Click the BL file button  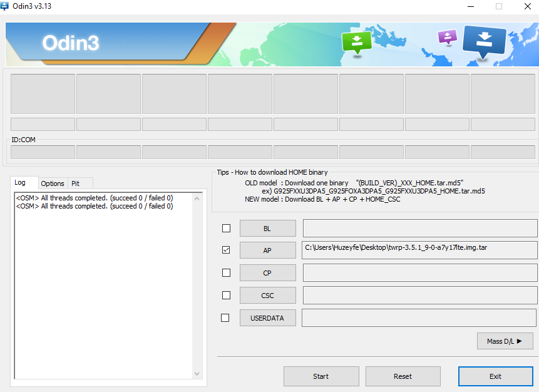pos(267,229)
